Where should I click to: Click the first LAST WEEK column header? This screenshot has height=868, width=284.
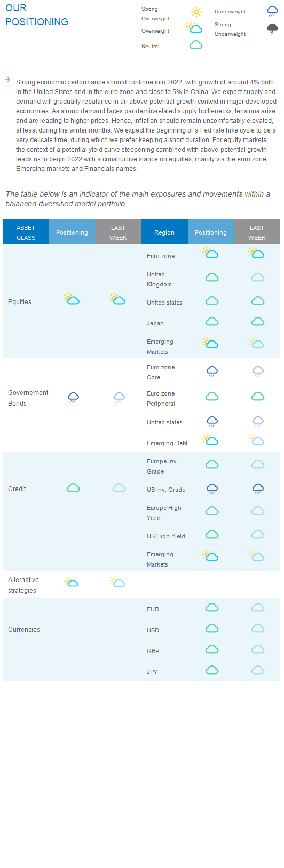(118, 232)
